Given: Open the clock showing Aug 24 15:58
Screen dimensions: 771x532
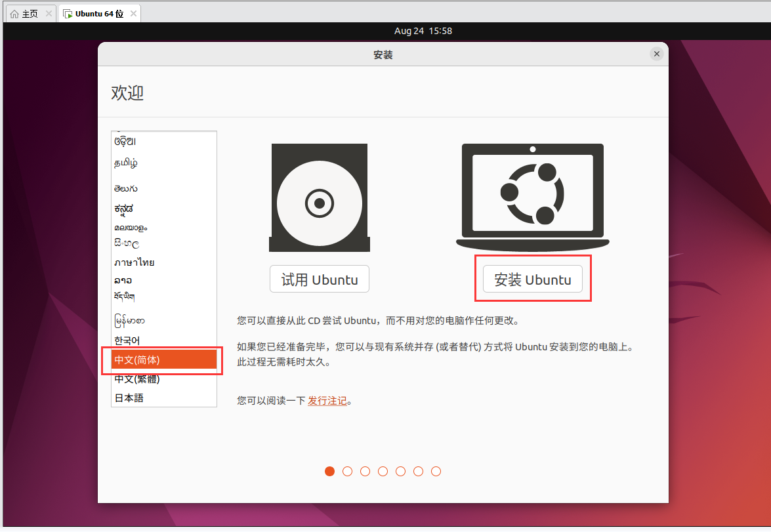Looking at the screenshot, I should [423, 30].
